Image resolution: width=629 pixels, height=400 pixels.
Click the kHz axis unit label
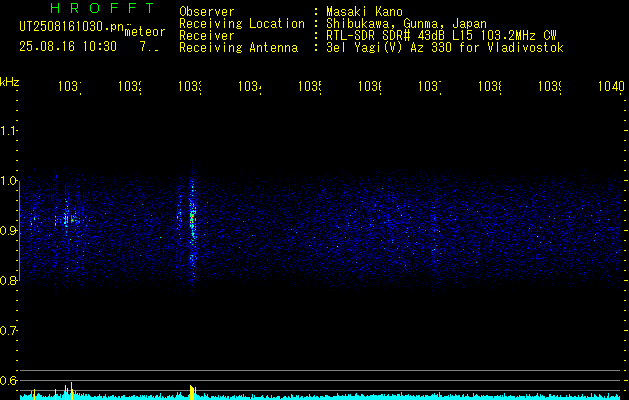click(x=10, y=82)
